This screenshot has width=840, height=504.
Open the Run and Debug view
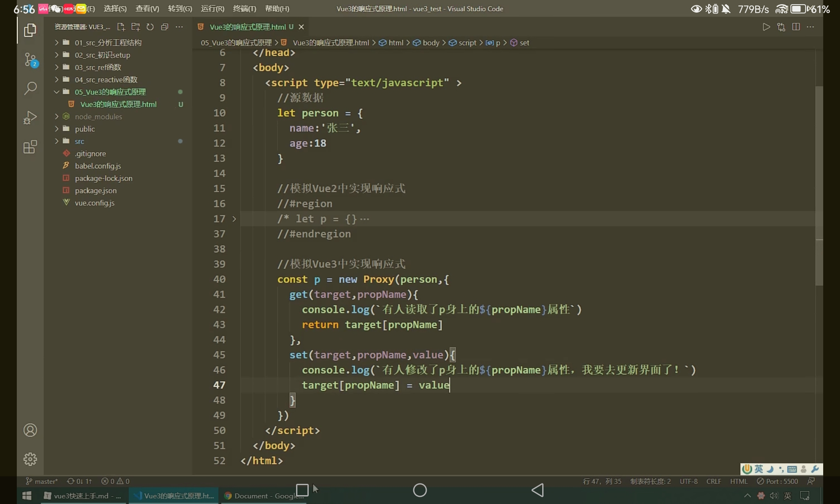[x=30, y=118]
